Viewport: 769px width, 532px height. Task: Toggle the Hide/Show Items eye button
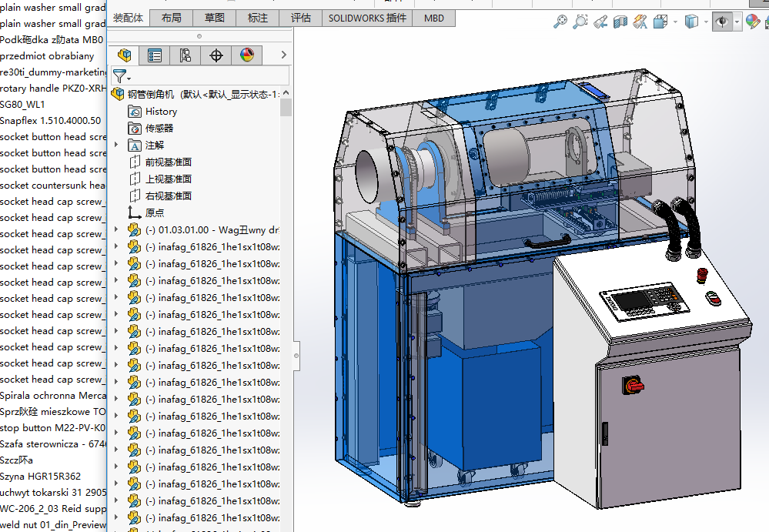722,22
